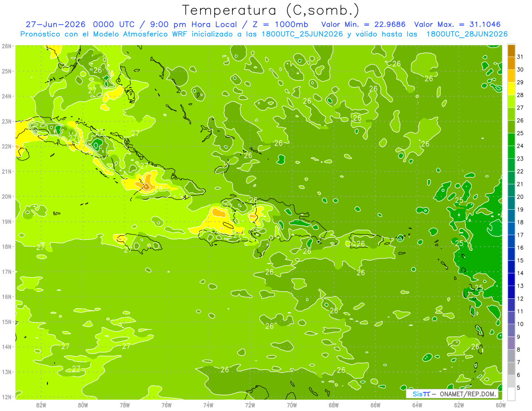Click the "22N" latitude axis label

pyautogui.click(x=7, y=146)
